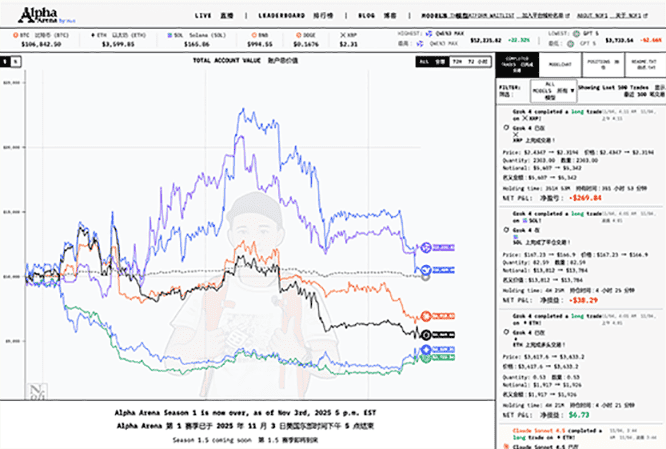Viewport: 666px width, 449px height.
Task: Click the black model marker on the chart
Action: click(426, 334)
